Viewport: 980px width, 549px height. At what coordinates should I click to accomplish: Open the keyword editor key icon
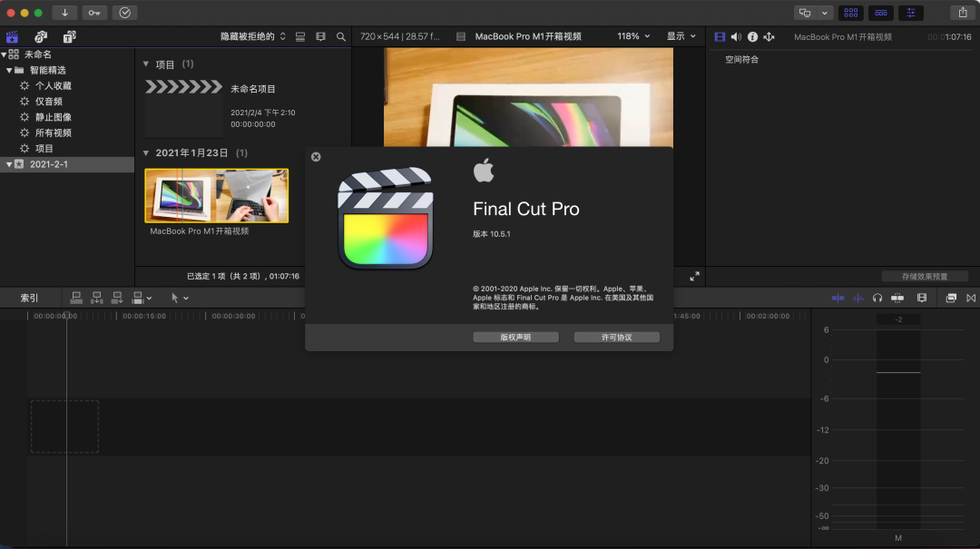pyautogui.click(x=94, y=13)
